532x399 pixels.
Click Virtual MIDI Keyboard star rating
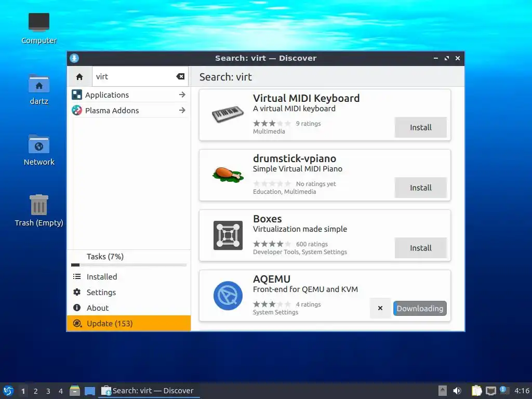coord(272,124)
